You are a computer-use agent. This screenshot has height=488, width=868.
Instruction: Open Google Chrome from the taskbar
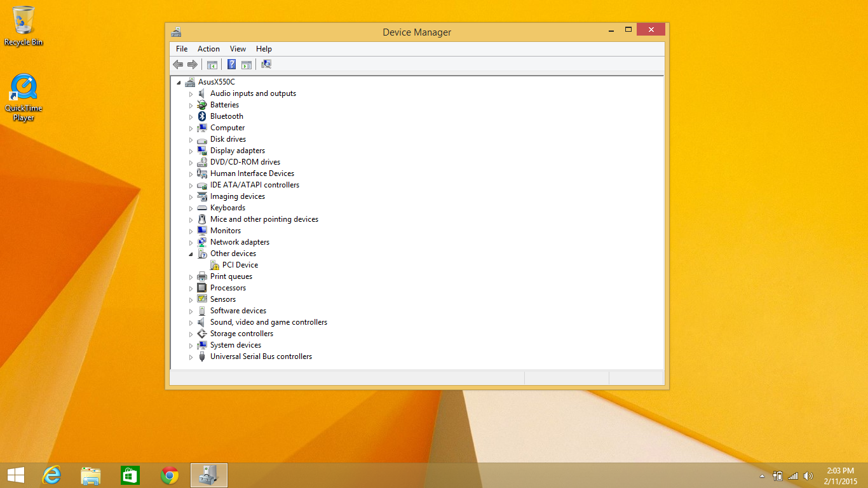170,475
